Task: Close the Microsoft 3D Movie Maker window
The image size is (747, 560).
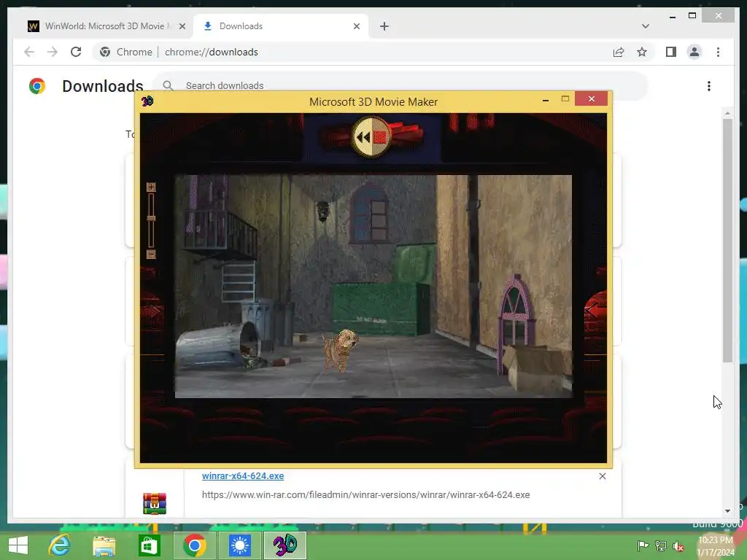Action: [x=591, y=98]
